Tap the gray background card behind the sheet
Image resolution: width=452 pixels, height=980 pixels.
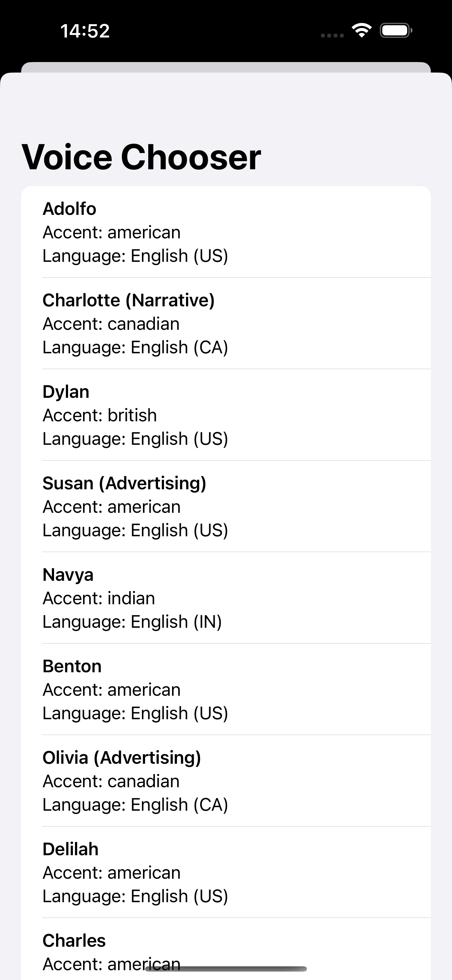point(226,67)
